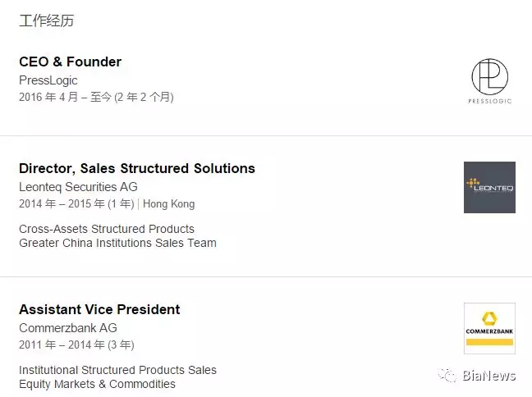Click the WeChat icon beside BiaNews

(447, 376)
